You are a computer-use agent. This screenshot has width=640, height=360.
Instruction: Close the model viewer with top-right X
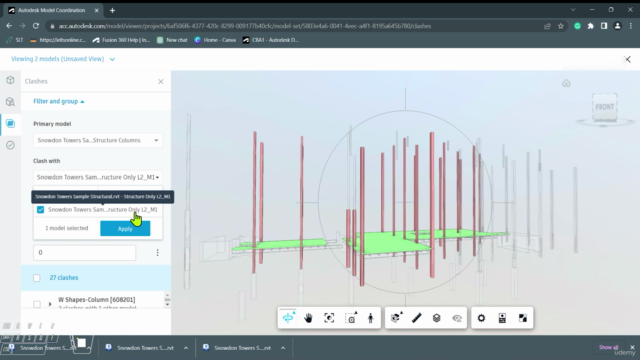[628, 60]
